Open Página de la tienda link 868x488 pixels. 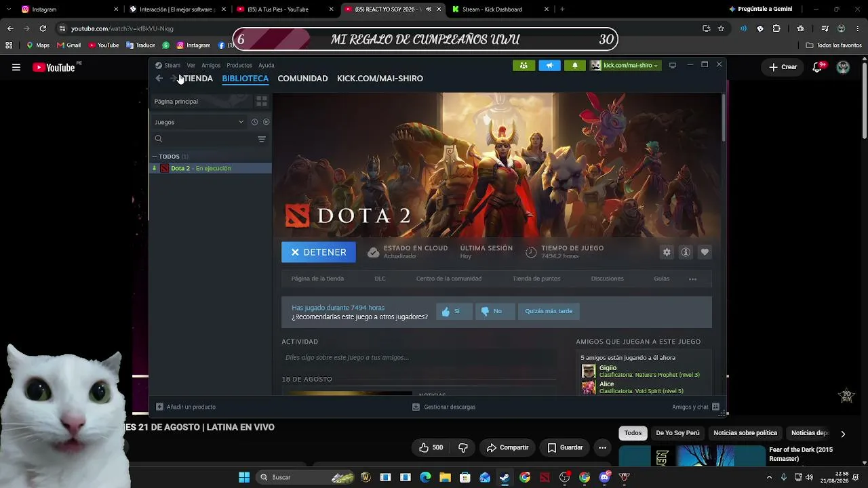pyautogui.click(x=317, y=279)
